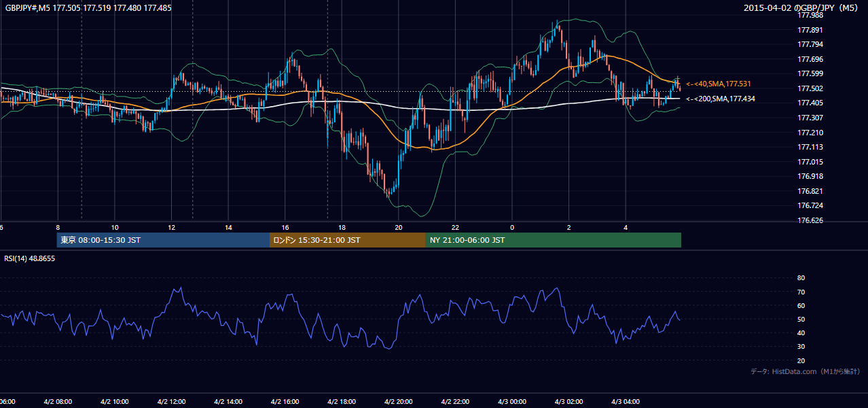Screen dimensions: 868x408
Task: Click price axis value 176.821
Action: pyautogui.click(x=811, y=191)
